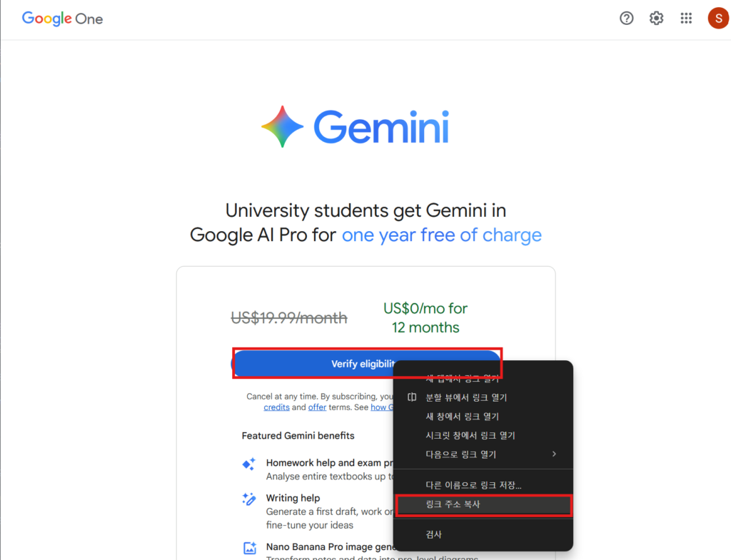Select '새 창에서 링크 열기' option
Viewport: 731px width, 560px height.
click(x=462, y=417)
